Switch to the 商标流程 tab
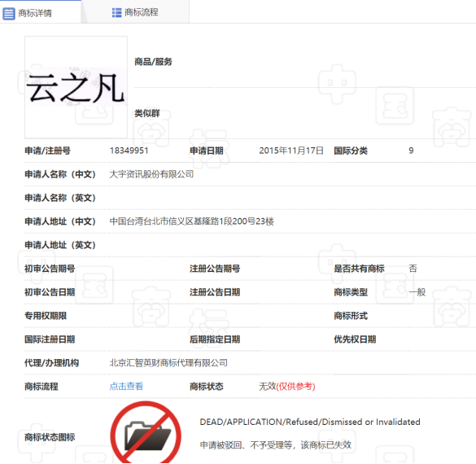Viewport: 476px width, 464px height. [x=135, y=12]
